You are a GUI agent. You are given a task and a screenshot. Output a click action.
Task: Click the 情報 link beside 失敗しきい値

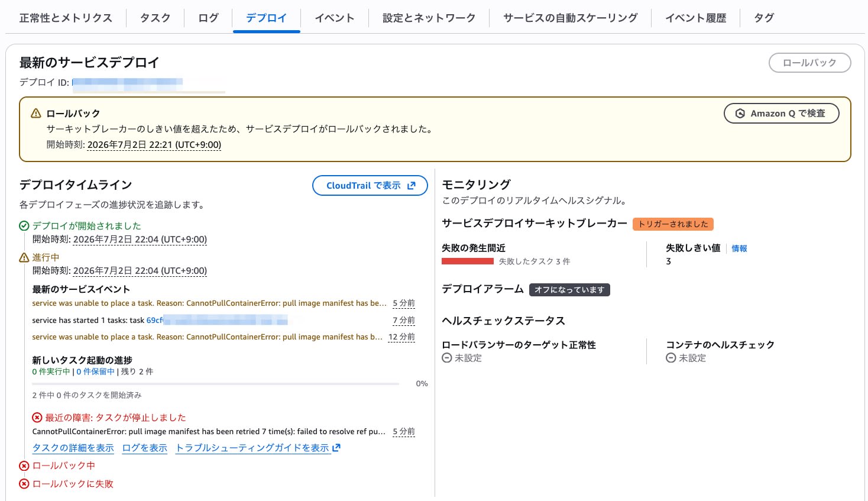tap(739, 248)
